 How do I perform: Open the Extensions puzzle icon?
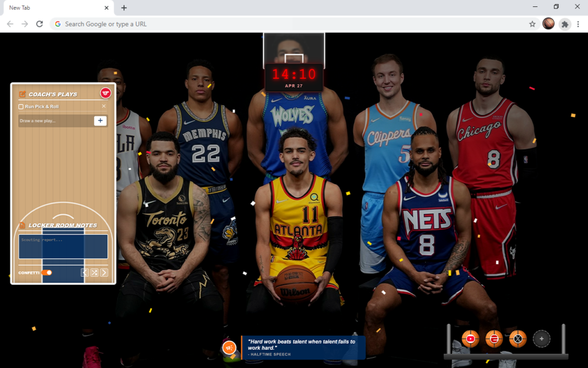point(565,24)
